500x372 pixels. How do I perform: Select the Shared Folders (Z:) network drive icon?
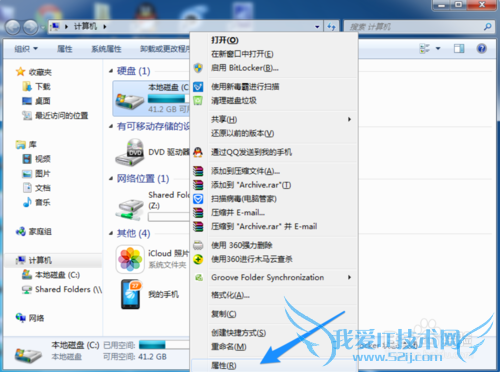(129, 209)
